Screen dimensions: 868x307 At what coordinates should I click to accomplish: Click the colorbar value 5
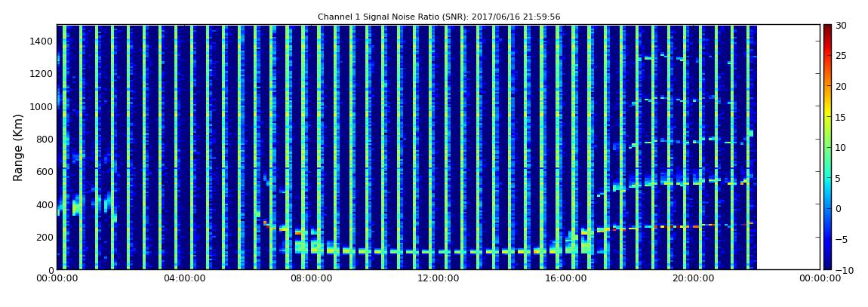839,178
